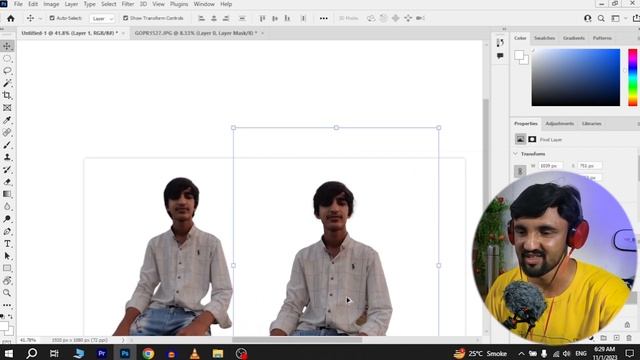Switch to the Gradients panel tab

(x=574, y=38)
